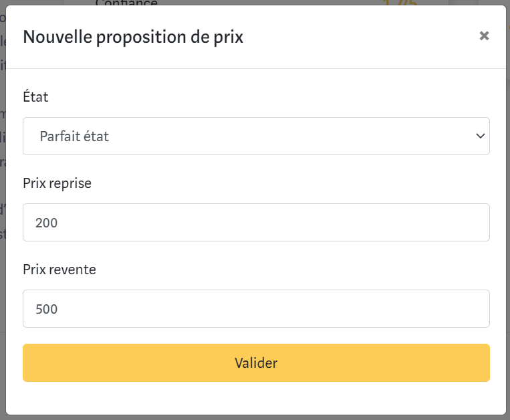Click the État field label

click(x=35, y=97)
